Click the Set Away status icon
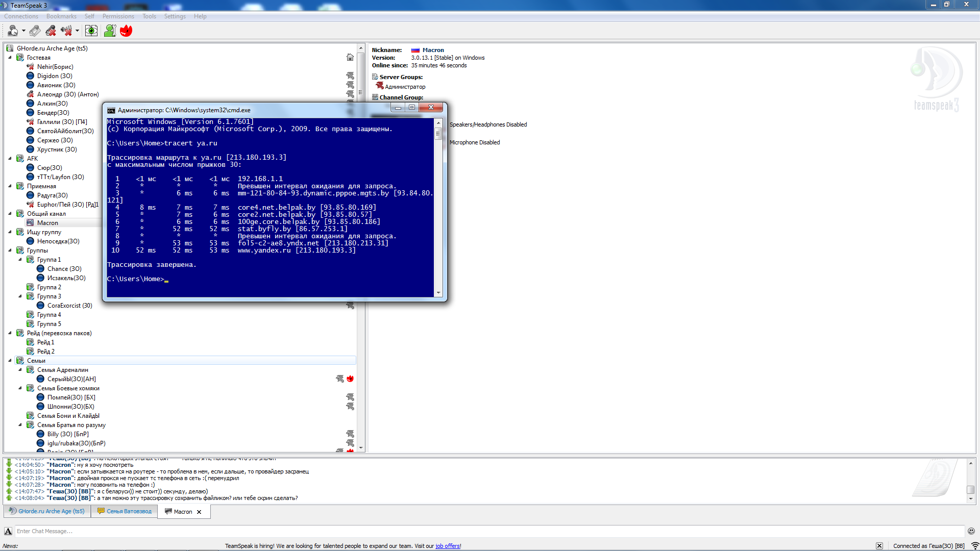Image resolution: width=980 pixels, height=551 pixels. [13, 31]
